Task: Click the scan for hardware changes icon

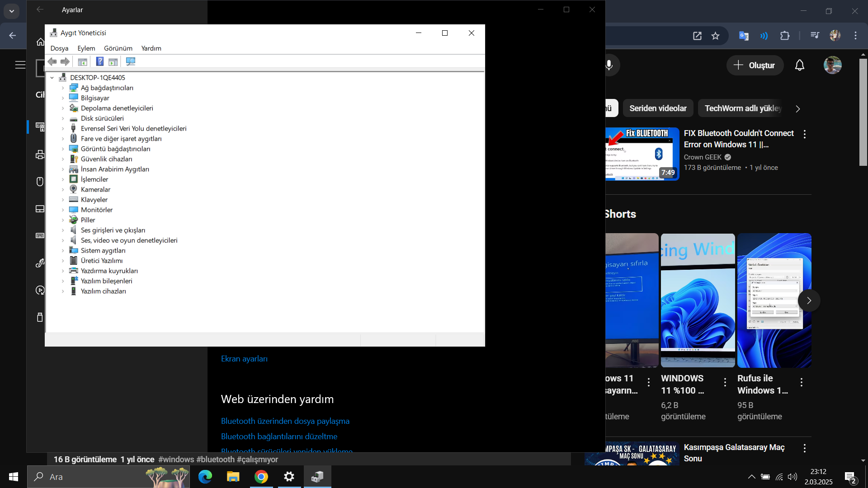Action: point(131,61)
